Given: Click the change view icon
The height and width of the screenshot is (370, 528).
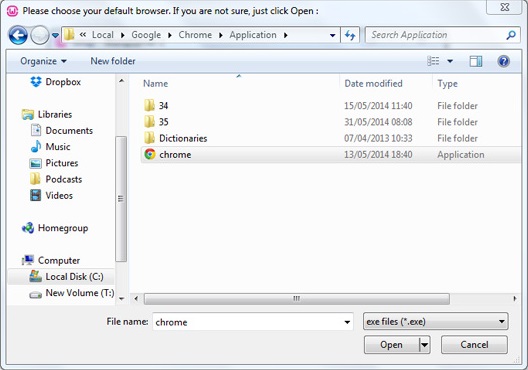Looking at the screenshot, I should [433, 61].
